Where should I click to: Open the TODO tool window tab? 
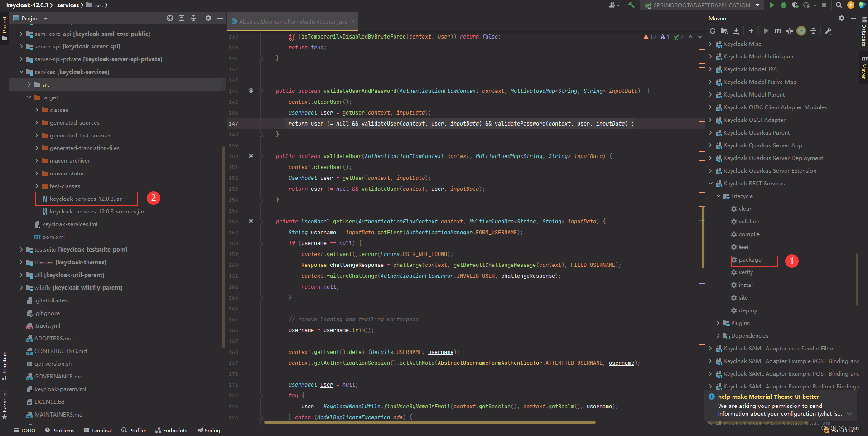[24, 430]
